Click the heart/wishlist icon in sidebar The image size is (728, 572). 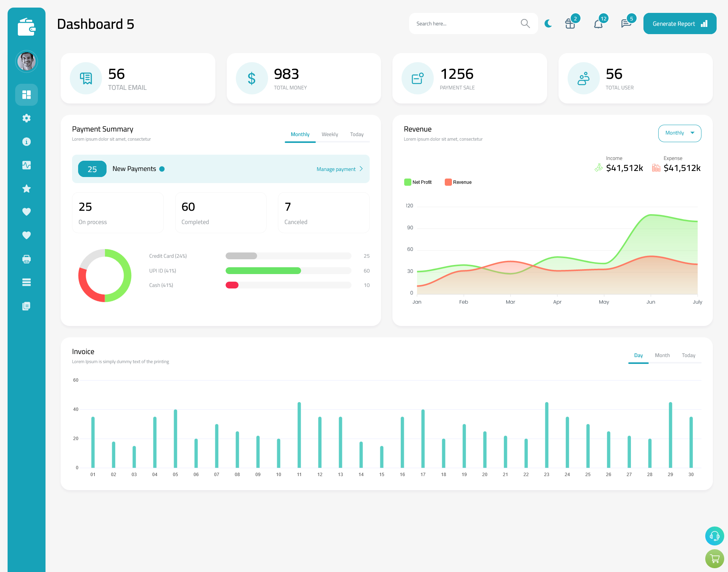click(26, 212)
